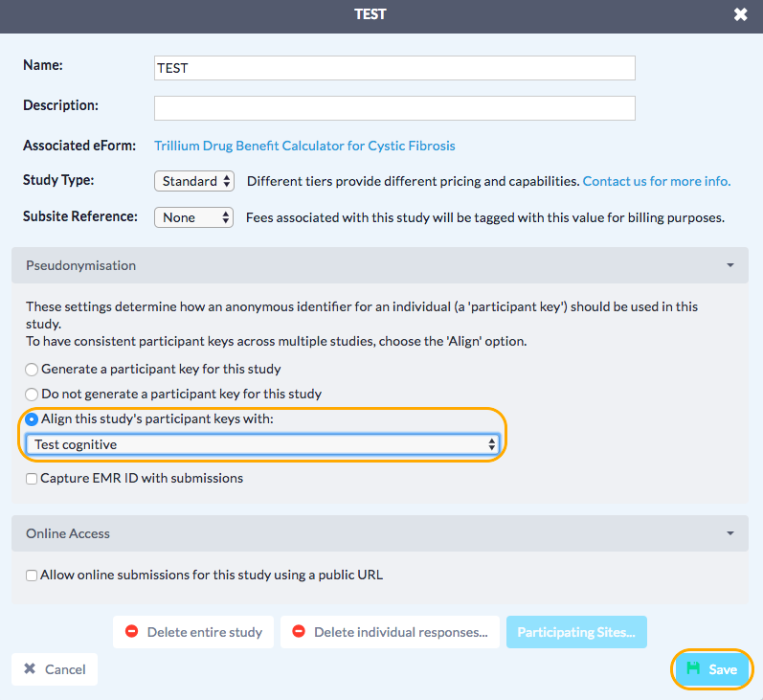763x700 pixels.
Task: Collapse the Pseudonymisation section arrow
Action: [730, 265]
